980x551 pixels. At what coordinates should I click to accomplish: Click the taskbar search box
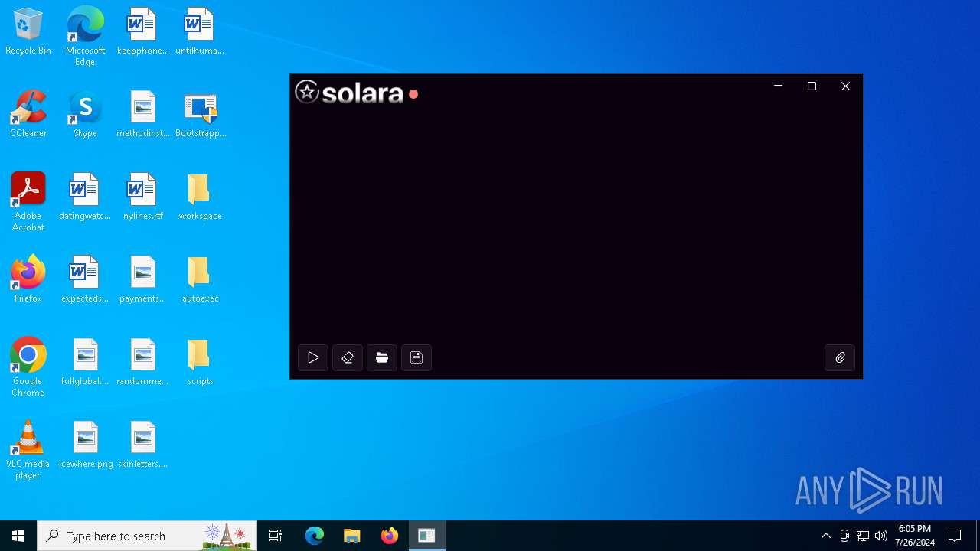point(147,536)
